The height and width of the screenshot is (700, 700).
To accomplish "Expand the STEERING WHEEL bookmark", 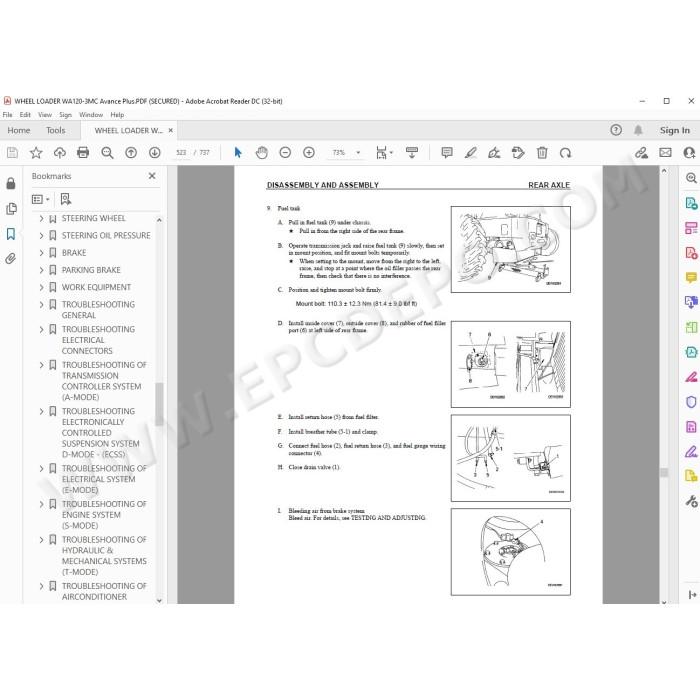I will 41,218.
